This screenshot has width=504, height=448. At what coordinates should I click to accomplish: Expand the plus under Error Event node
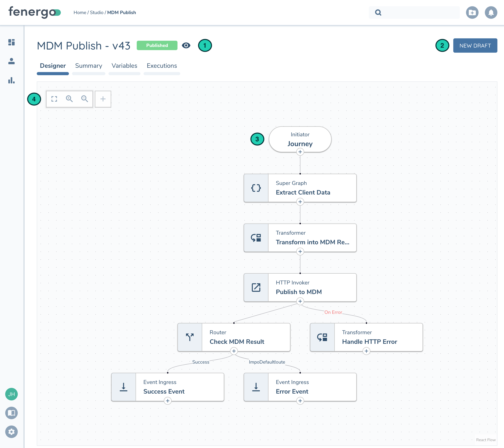pos(300,401)
